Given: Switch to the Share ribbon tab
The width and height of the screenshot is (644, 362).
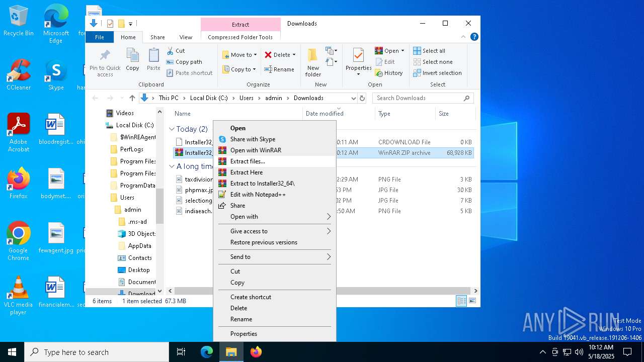Looking at the screenshot, I should 157,37.
